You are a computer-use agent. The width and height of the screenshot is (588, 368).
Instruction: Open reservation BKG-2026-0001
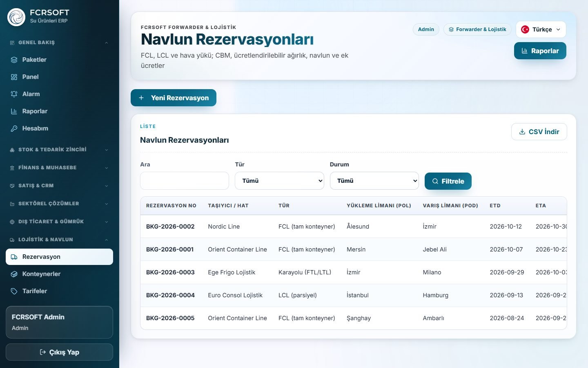point(170,249)
